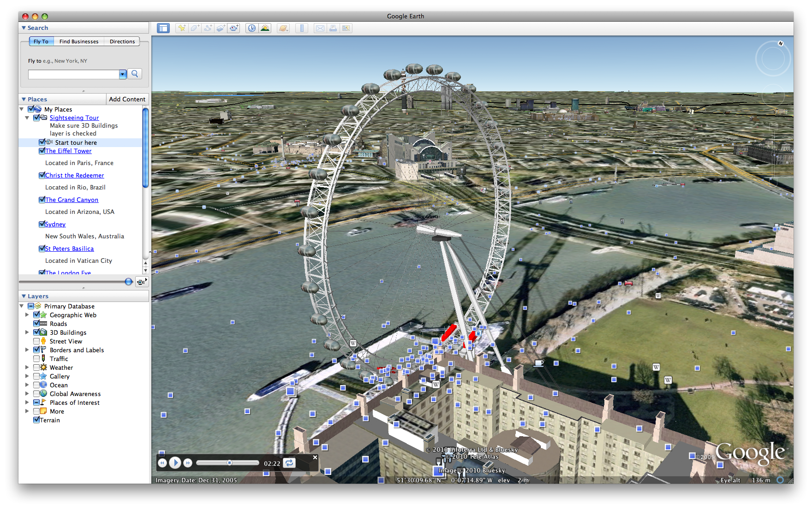Click the Wikipedia W icon beside the Ferris wheel
This screenshot has width=812, height=509.
tap(353, 343)
